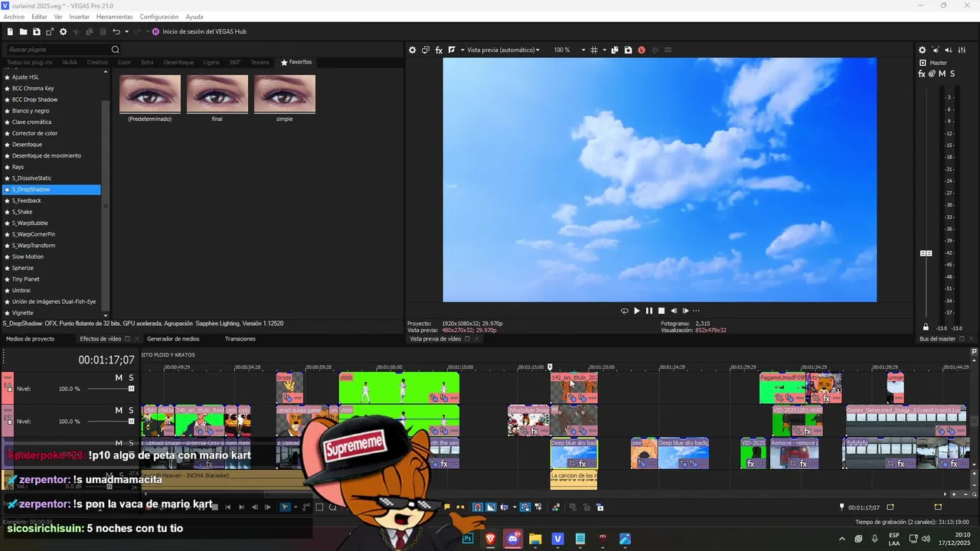Image resolution: width=980 pixels, height=551 pixels.
Task: Create a new project with the toolbar icon
Action: [10, 31]
